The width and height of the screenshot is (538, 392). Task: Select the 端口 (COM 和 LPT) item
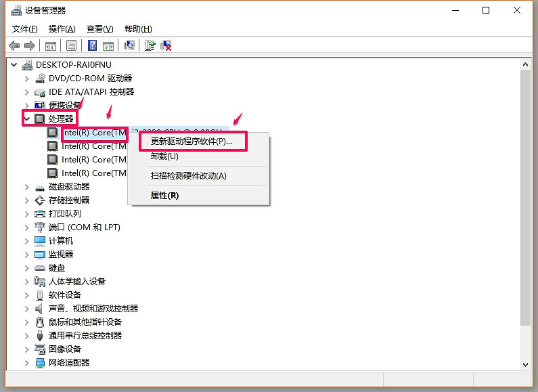point(84,227)
